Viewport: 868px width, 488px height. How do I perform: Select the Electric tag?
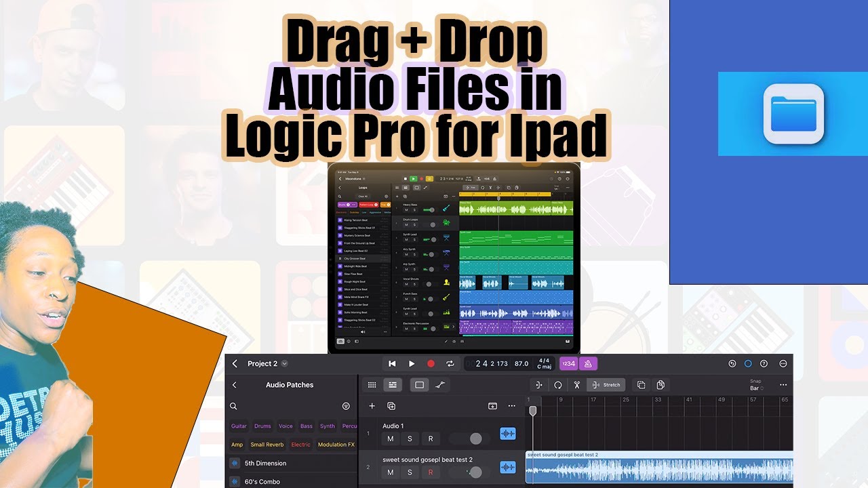coord(301,445)
